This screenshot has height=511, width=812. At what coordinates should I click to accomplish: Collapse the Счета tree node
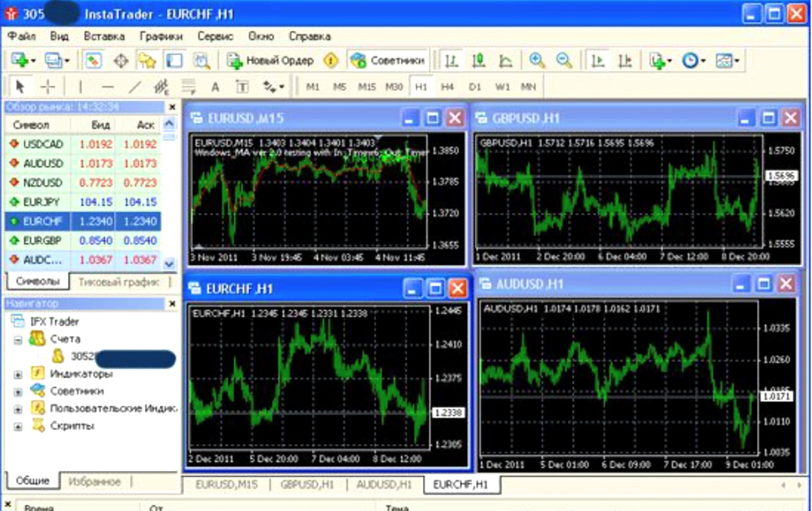click(18, 339)
